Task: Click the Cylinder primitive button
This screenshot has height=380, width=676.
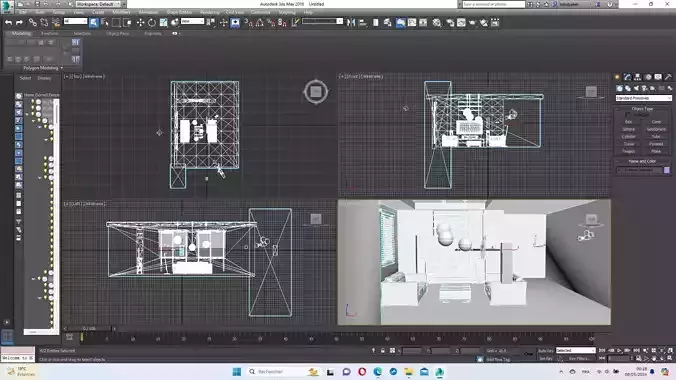Action: coord(629,137)
